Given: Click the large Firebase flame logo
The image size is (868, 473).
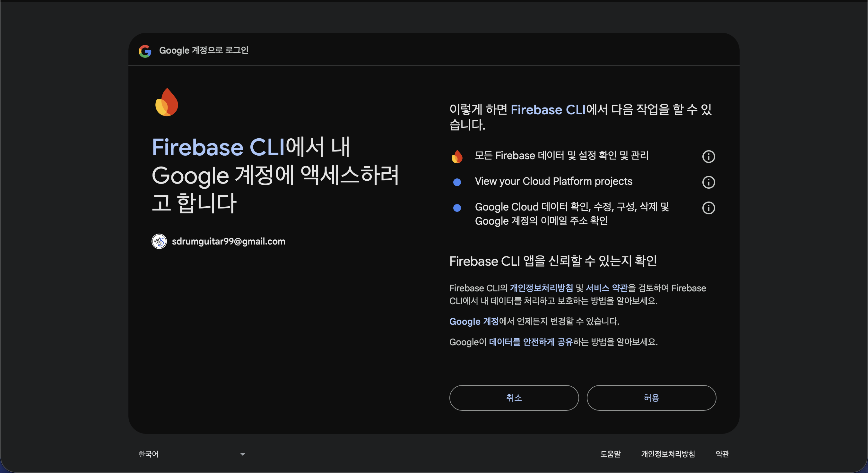Looking at the screenshot, I should [x=167, y=102].
